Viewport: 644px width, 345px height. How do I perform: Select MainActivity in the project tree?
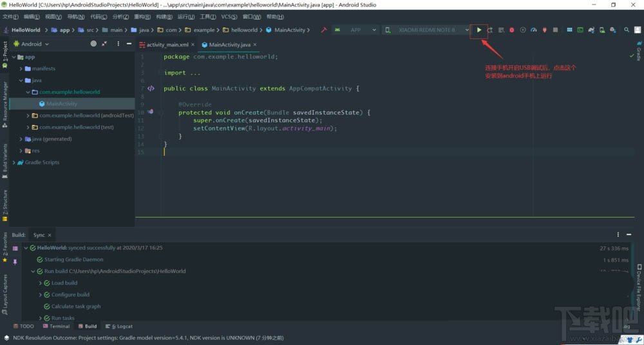click(x=61, y=104)
